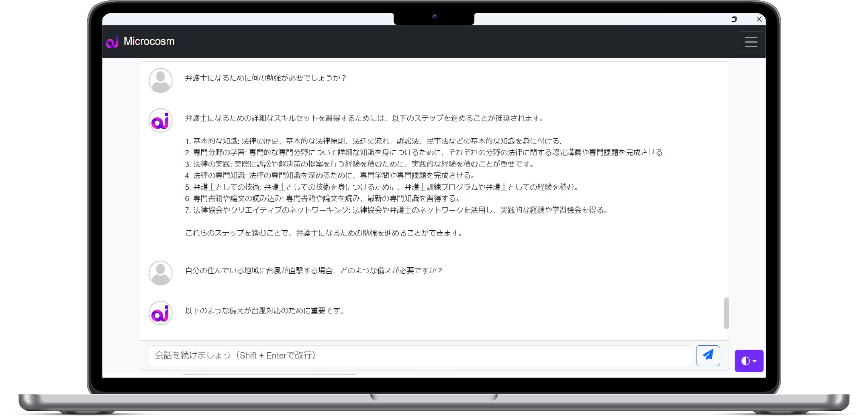Click the Microcosm logo icon
The height and width of the screenshot is (416, 868).
coord(112,42)
